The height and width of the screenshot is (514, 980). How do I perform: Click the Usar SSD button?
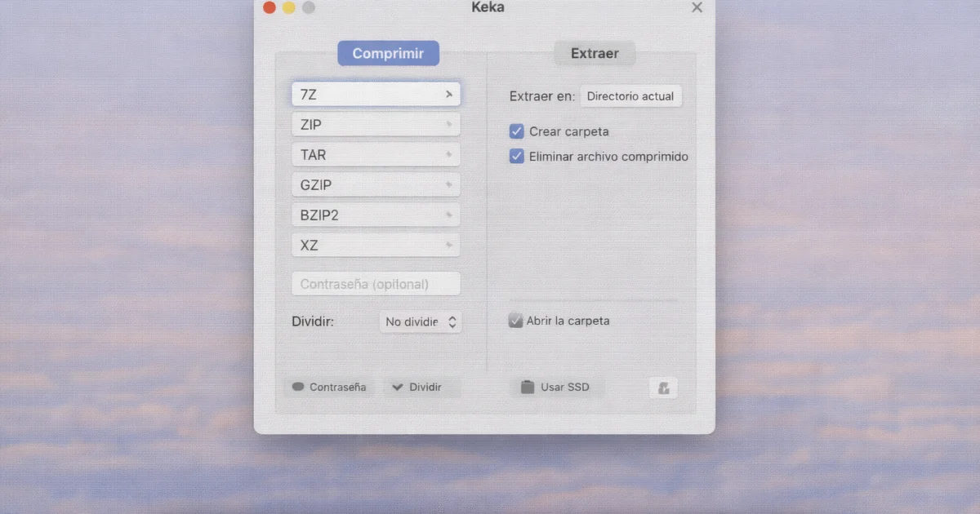(x=557, y=388)
